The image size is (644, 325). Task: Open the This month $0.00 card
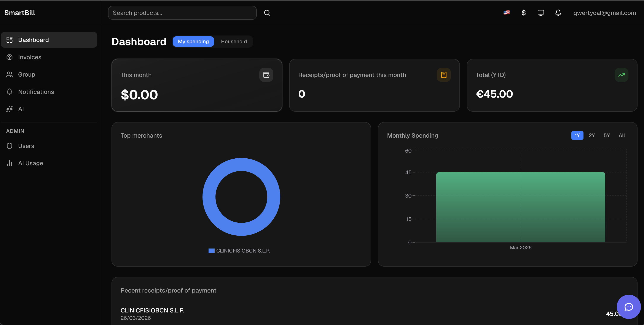coord(197,85)
